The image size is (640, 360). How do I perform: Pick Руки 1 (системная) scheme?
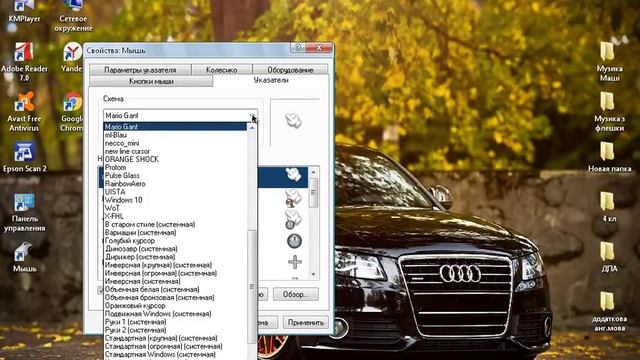(175, 322)
